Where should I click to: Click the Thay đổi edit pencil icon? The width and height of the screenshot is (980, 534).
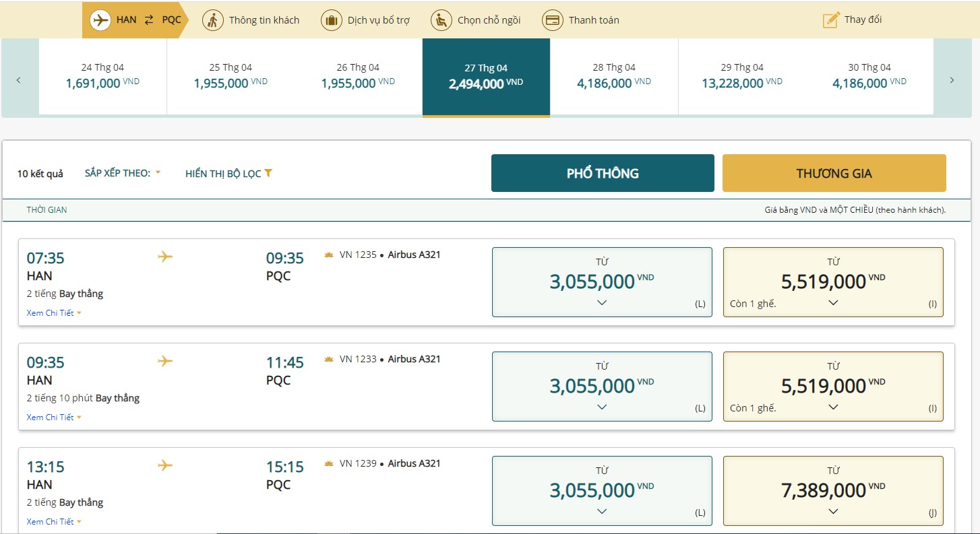coord(831,20)
